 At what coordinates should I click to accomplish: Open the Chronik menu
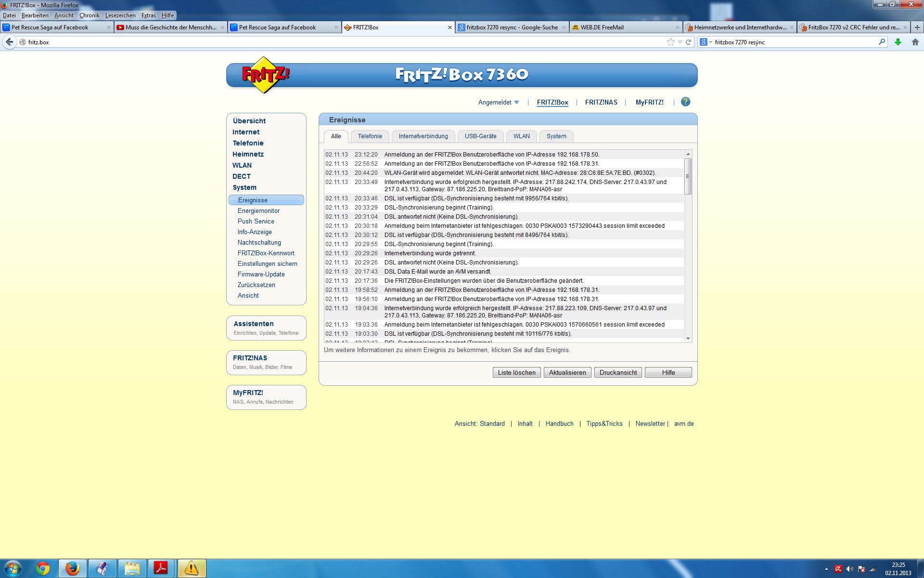tap(89, 15)
